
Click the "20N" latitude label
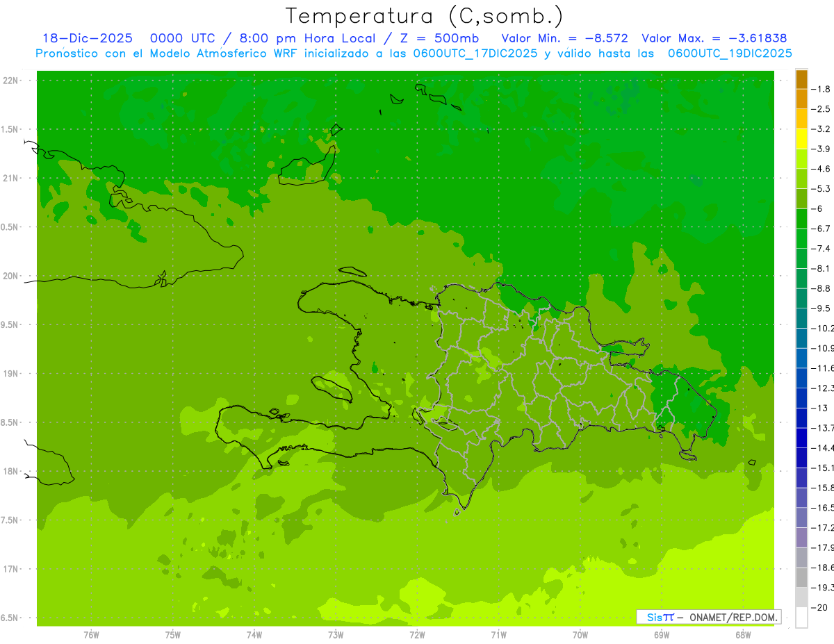click(x=12, y=276)
